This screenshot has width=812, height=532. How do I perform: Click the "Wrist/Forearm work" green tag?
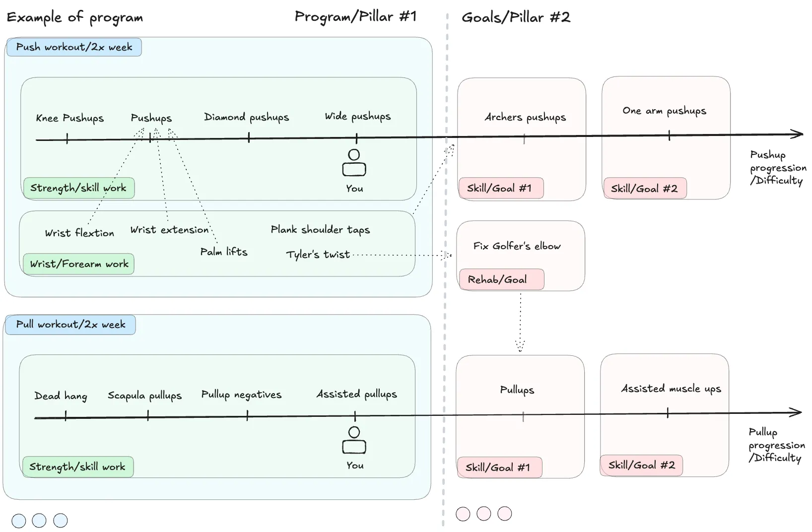tap(78, 264)
